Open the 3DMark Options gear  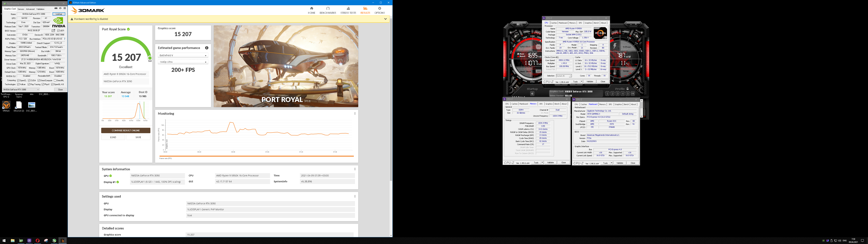coord(379,11)
